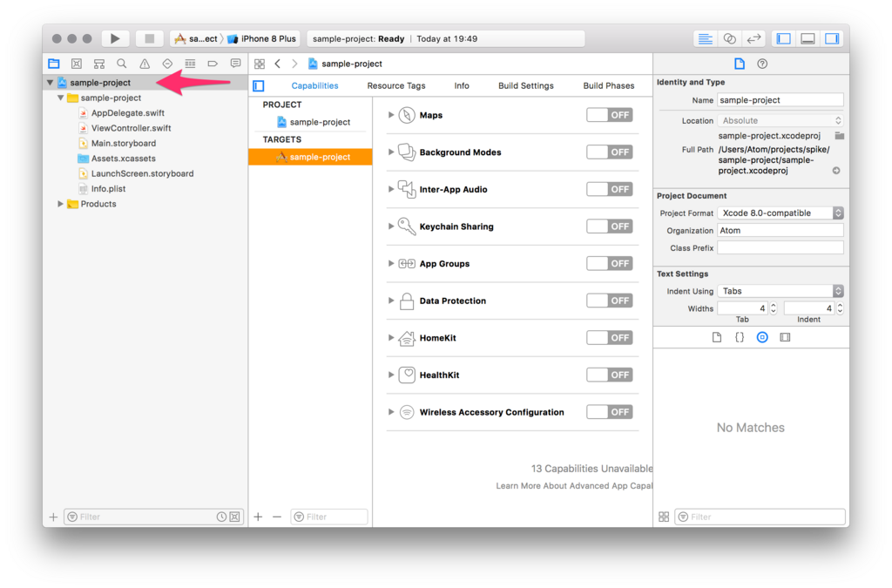Enable the Data Protection switch

click(x=609, y=301)
